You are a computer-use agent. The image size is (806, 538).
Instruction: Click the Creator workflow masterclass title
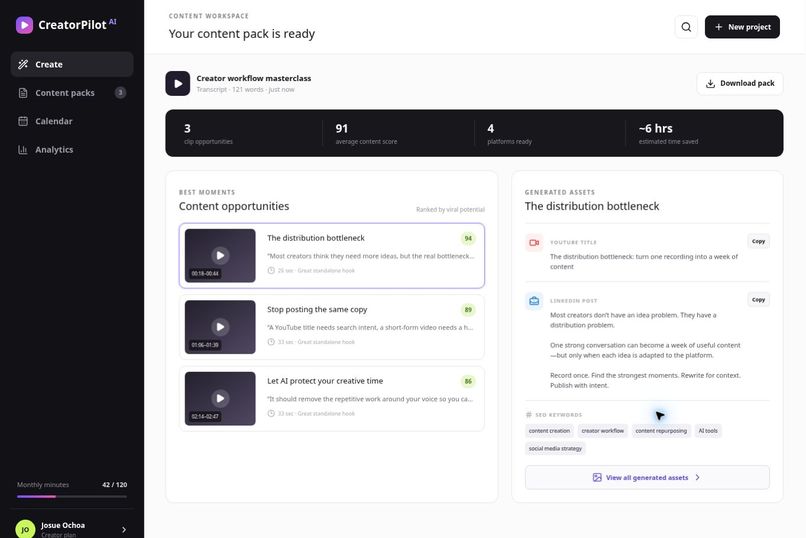[253, 78]
